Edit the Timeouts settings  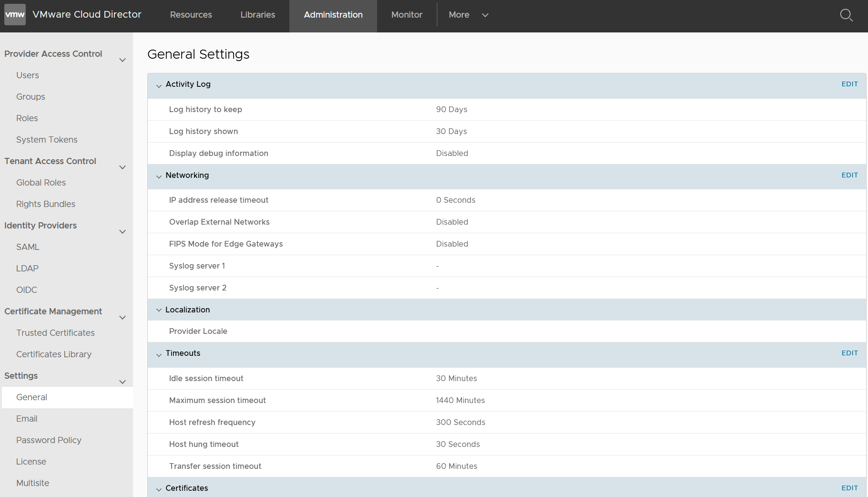[x=849, y=353]
